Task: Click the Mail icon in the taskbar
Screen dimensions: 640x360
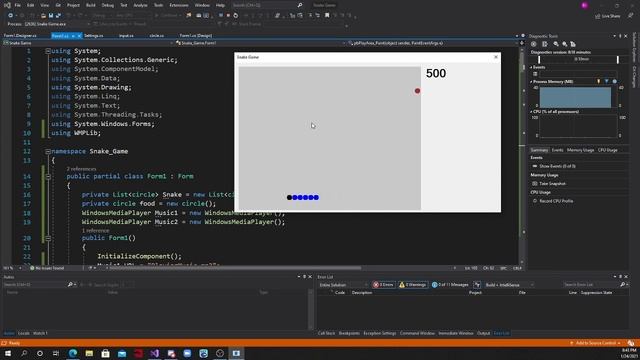Action: (122, 353)
